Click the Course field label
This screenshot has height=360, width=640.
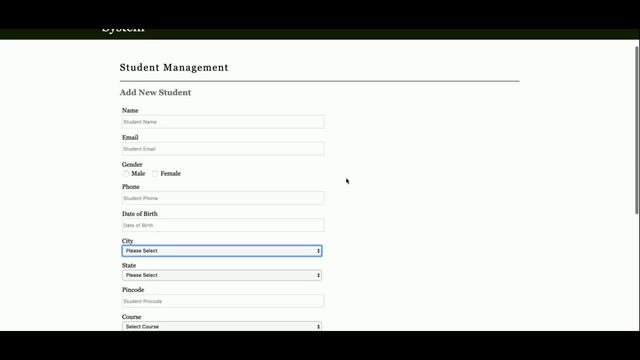[x=131, y=317]
